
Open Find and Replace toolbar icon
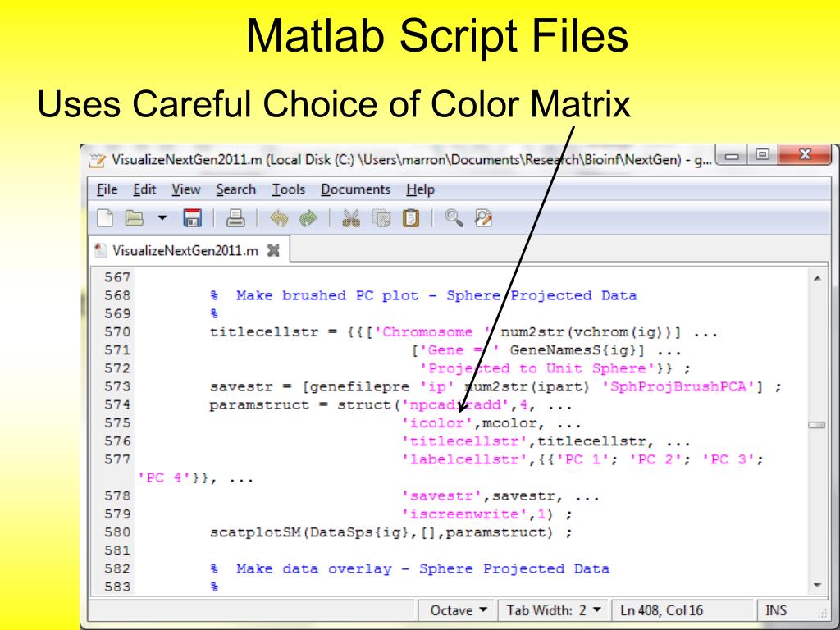(x=483, y=218)
